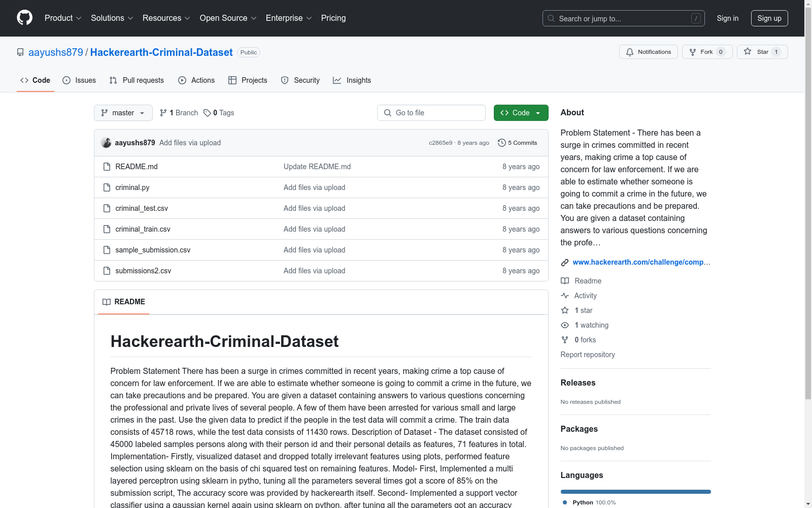Click the eye icon beside '1 watching'
This screenshot has width=812, height=508.
[x=565, y=325]
